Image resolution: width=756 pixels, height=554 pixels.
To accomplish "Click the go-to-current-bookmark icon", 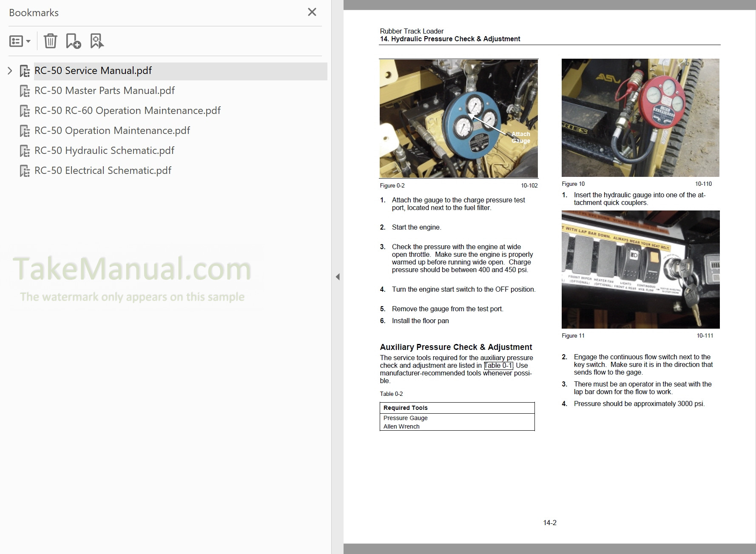I will (97, 41).
